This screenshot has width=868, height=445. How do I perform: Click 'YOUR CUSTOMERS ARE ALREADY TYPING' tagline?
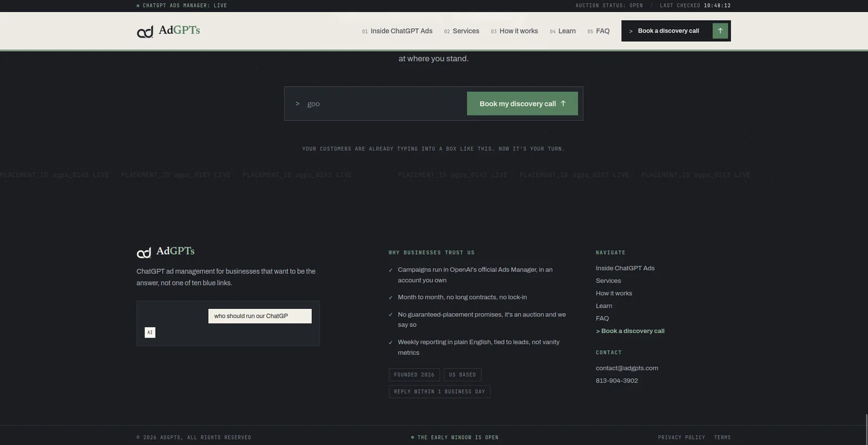pos(433,149)
